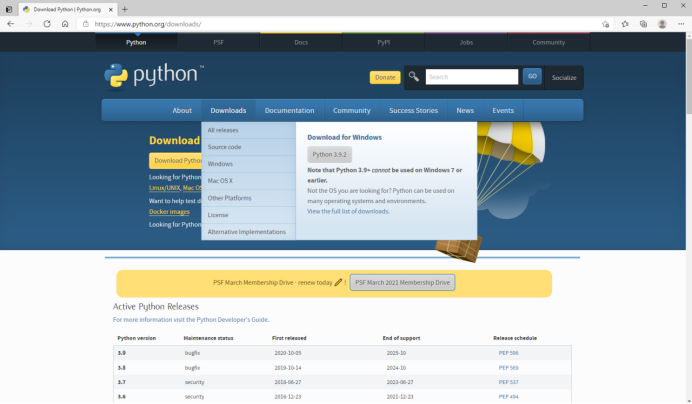Select the Docs top tab
Image resolution: width=692 pixels, height=404 pixels.
301,42
